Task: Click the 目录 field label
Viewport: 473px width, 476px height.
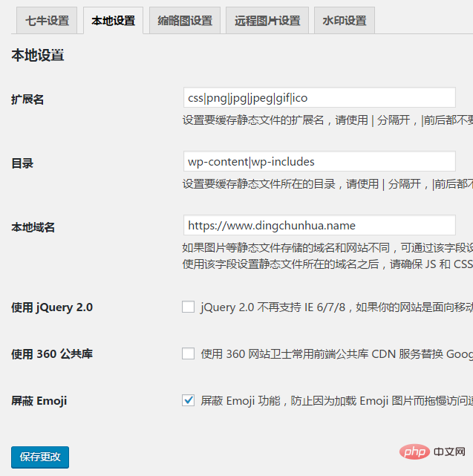Action: [x=22, y=163]
